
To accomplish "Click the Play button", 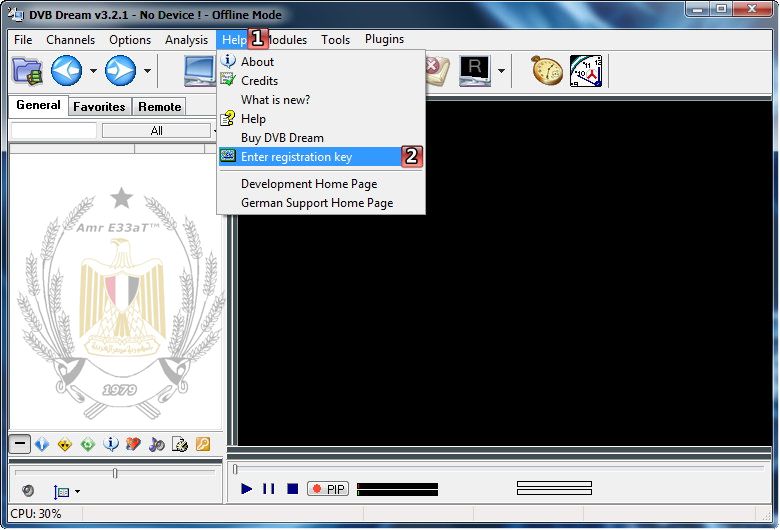I will coord(246,489).
